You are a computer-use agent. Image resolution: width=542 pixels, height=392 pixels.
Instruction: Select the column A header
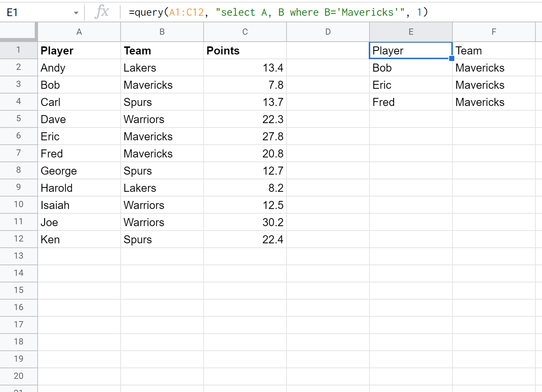click(x=79, y=32)
